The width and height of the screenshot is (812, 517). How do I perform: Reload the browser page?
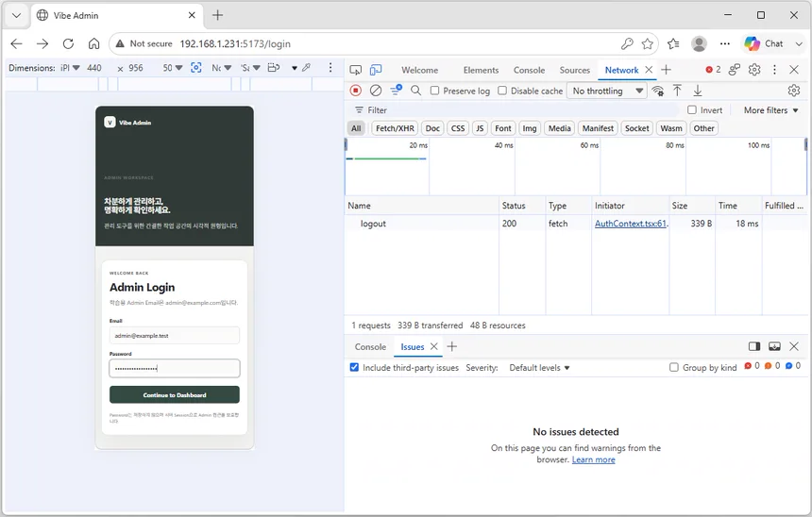click(68, 44)
